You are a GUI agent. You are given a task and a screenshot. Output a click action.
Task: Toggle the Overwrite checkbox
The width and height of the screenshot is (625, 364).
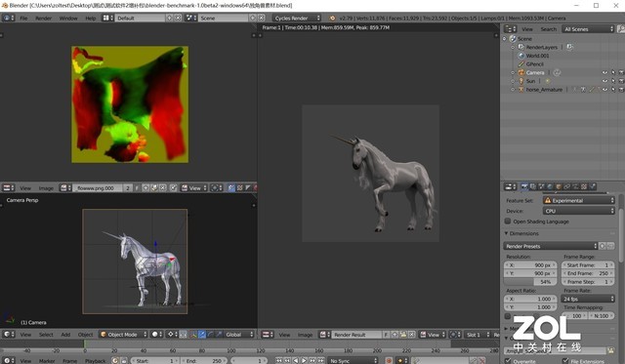pyautogui.click(x=508, y=361)
